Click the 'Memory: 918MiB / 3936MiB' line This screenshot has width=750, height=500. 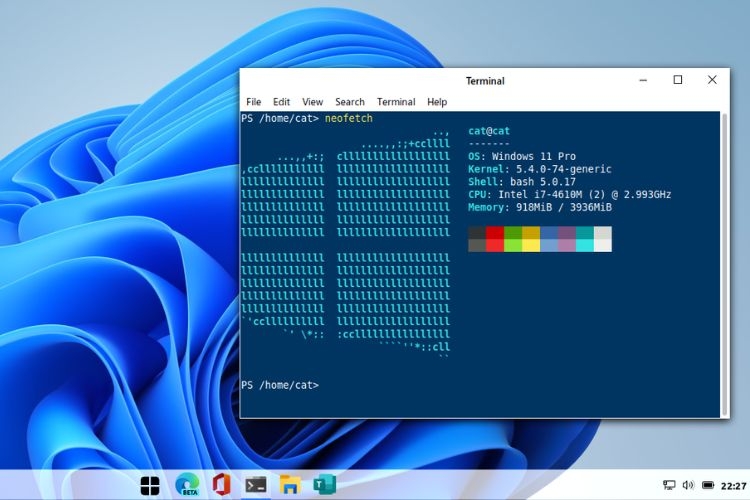540,207
